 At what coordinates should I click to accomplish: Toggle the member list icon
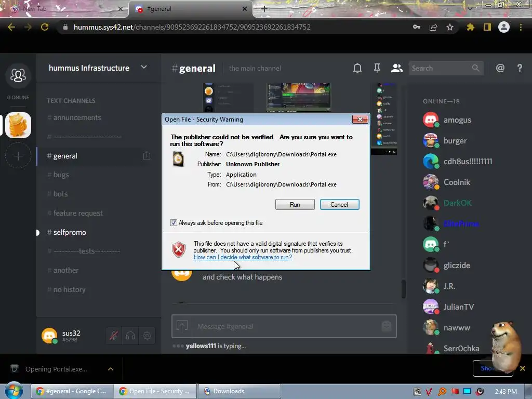(x=396, y=68)
